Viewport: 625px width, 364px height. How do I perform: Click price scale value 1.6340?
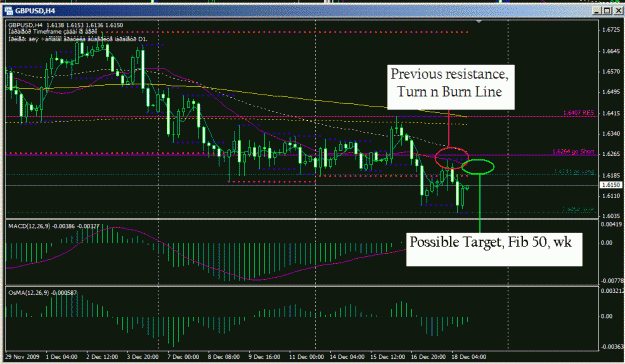coord(611,134)
